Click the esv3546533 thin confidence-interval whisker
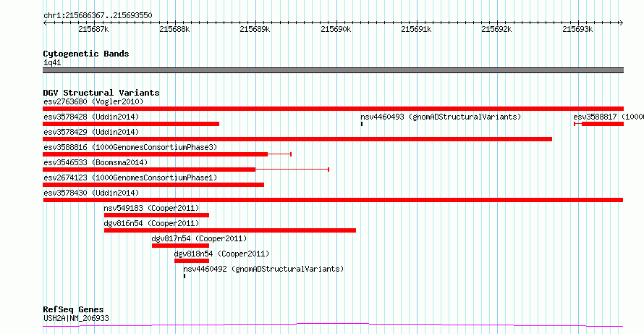Screen dimensions: 644x334 point(292,170)
